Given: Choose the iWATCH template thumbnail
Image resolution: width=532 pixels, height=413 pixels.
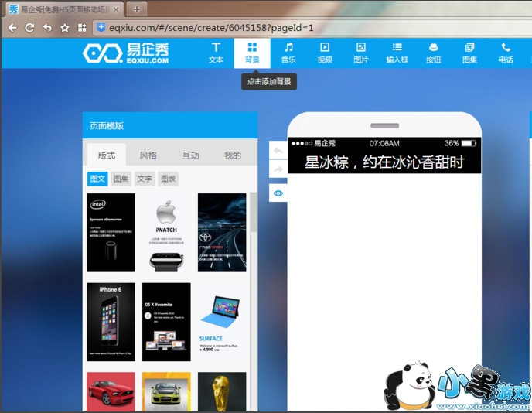Looking at the screenshot, I should (166, 232).
